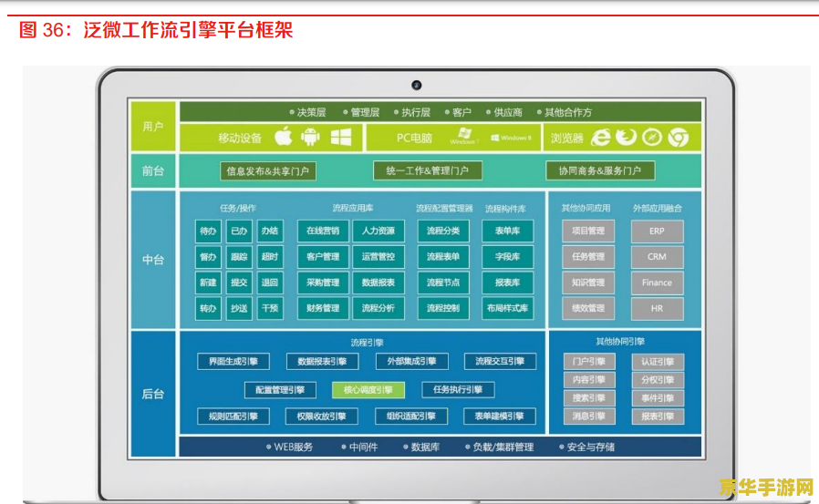Viewport: 819px width, 504px height.
Task: Select 流程控制 in the config manager
Action: point(443,308)
